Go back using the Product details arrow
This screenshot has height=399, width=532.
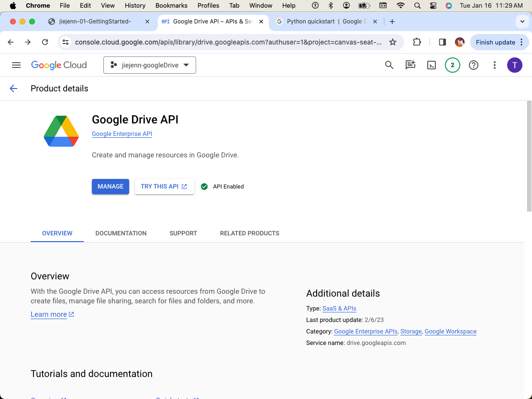13,89
